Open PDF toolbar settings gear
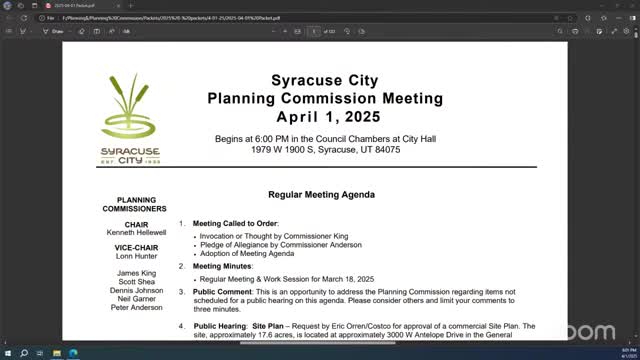This screenshot has height=360, width=640. (626, 31)
